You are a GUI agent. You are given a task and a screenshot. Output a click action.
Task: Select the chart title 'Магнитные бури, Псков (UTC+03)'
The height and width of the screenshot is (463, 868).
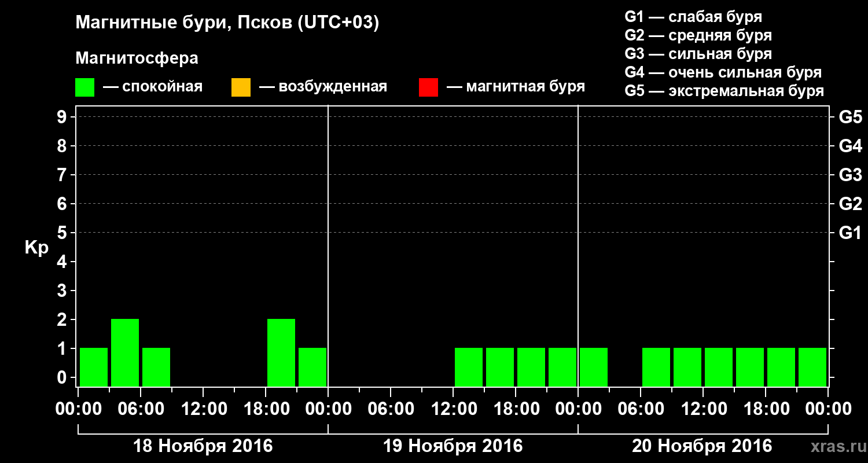click(x=227, y=23)
